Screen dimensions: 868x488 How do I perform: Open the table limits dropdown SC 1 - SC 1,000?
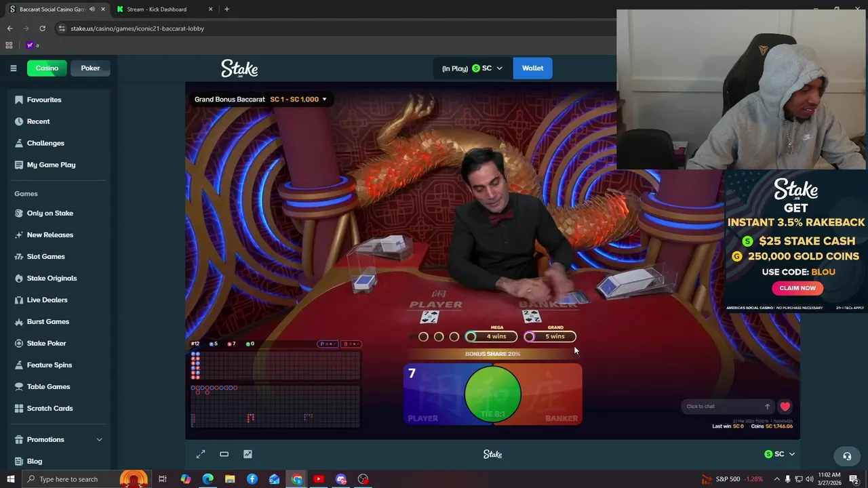298,99
